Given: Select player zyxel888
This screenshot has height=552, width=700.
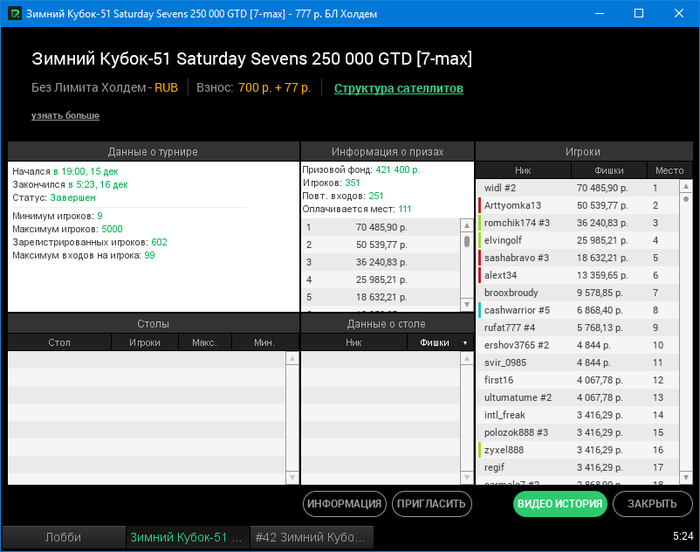Looking at the screenshot, I should click(578, 450).
